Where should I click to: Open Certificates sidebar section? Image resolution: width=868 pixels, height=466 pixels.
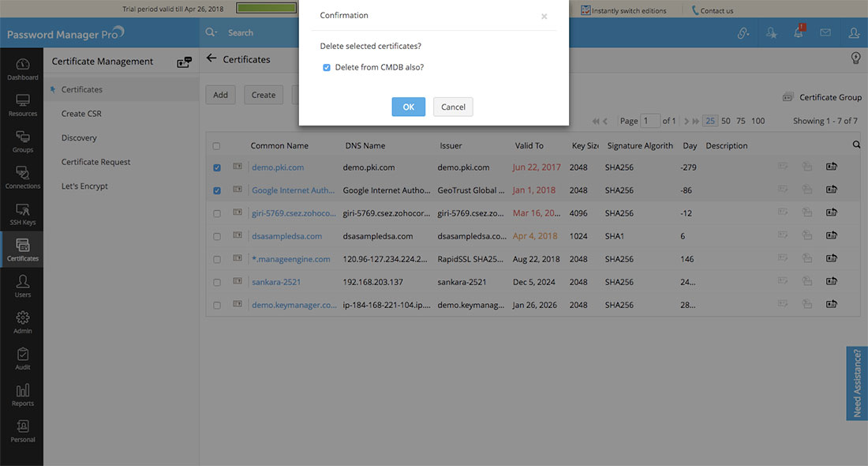click(x=22, y=250)
